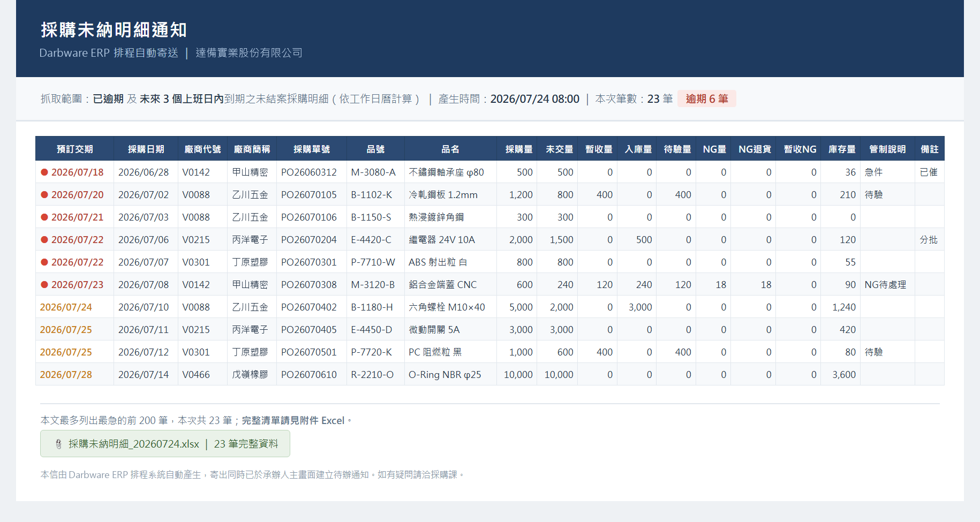The height and width of the screenshot is (522, 980).
Task: Click the 預訂交期 column header
Action: pyautogui.click(x=75, y=149)
